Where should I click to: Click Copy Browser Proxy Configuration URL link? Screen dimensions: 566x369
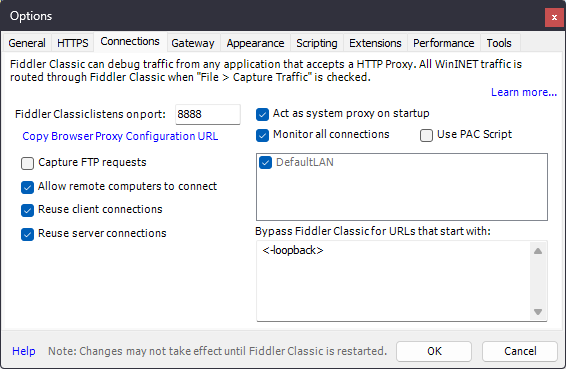(120, 136)
